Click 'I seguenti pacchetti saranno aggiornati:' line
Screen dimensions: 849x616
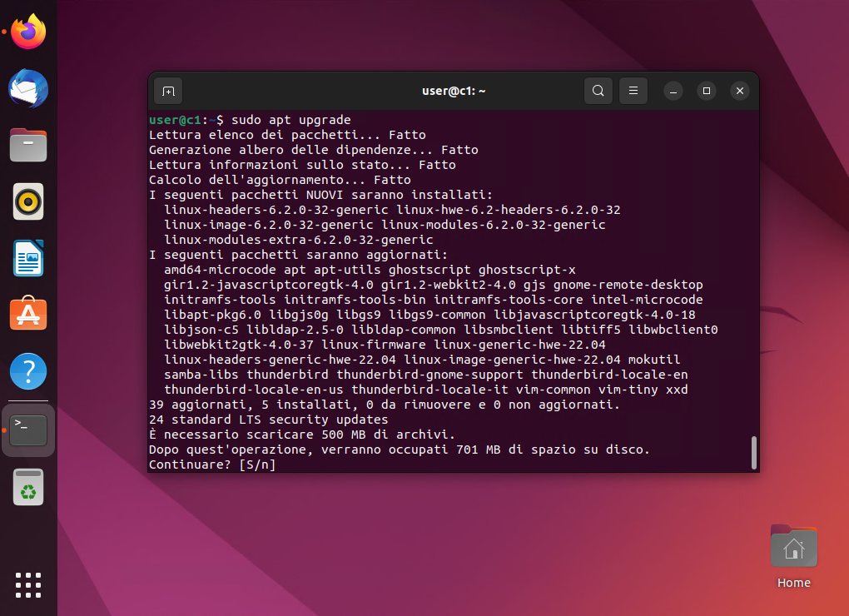tap(298, 255)
